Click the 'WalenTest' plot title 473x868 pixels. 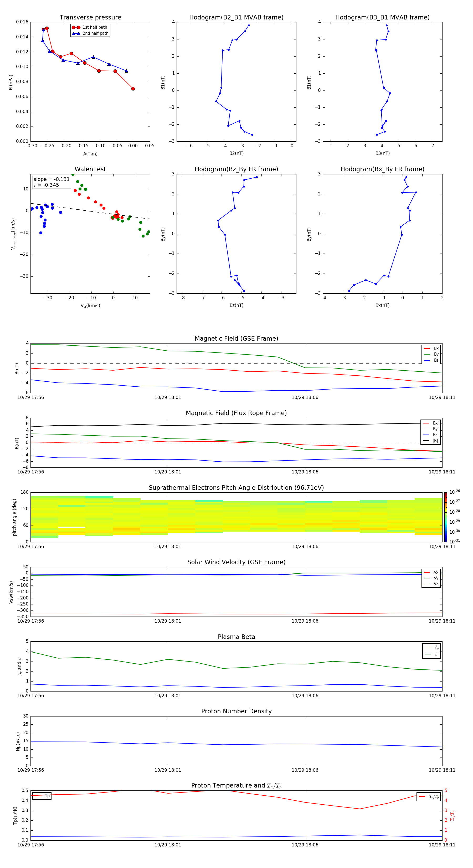pyautogui.click(x=90, y=169)
